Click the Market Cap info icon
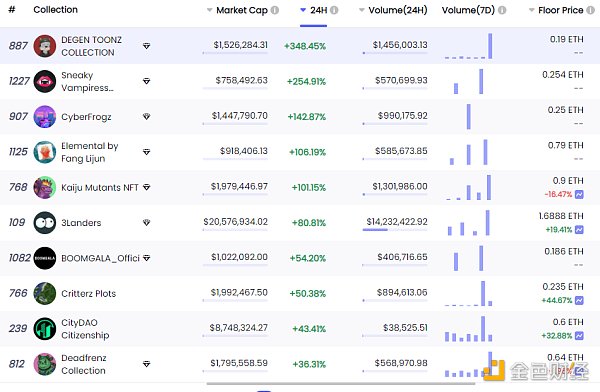The width and height of the screenshot is (600, 392). pos(275,10)
